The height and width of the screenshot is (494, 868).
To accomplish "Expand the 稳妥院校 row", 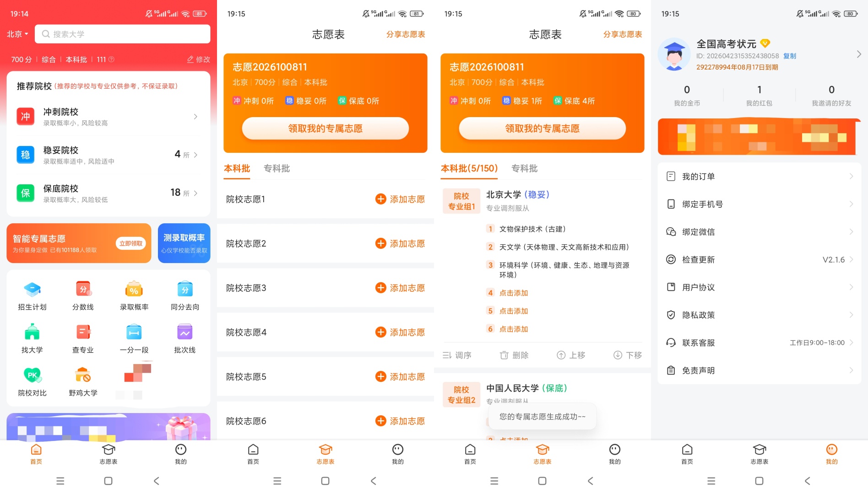I will pyautogui.click(x=108, y=155).
